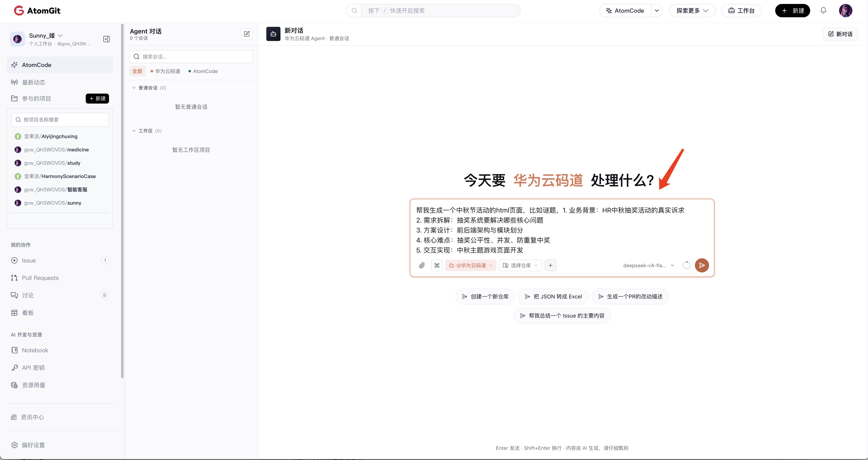Viewport: 868px width, 460px height.
Task: Open Issue in 我的协作
Action: (60, 260)
